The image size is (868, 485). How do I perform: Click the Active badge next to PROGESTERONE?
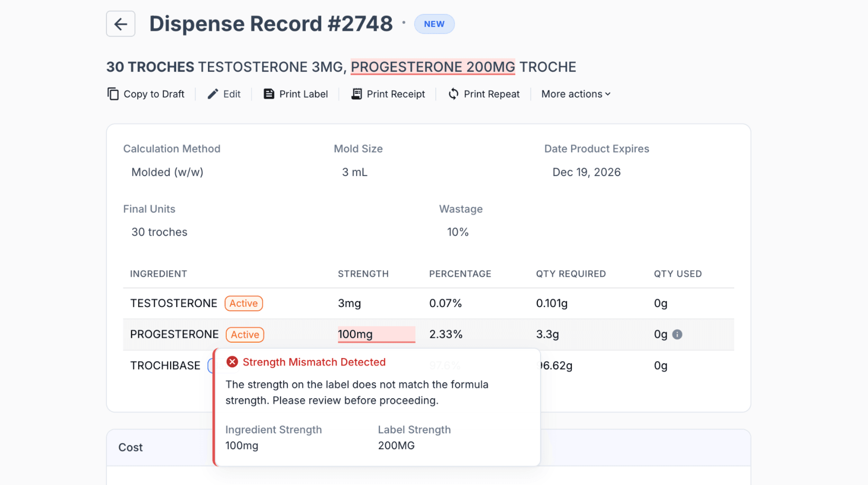(245, 335)
